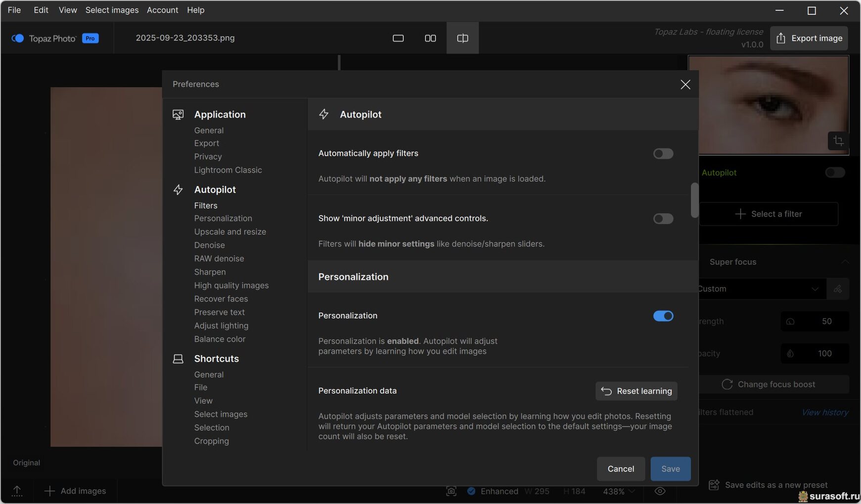Select the split view layout icon
This screenshot has width=861, height=504.
(462, 38)
